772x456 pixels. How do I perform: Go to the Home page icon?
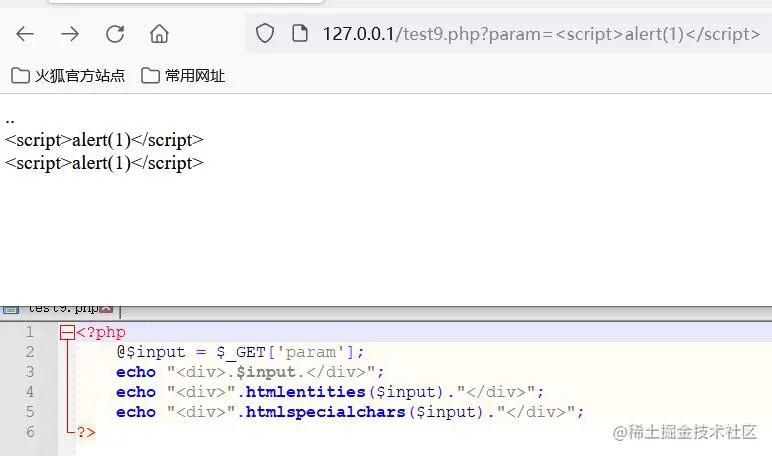159,34
